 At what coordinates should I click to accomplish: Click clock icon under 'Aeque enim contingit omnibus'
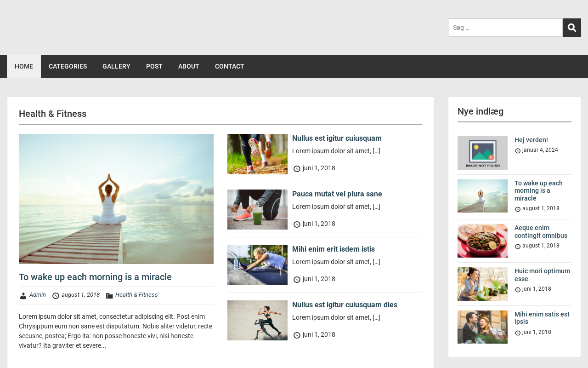518,247
